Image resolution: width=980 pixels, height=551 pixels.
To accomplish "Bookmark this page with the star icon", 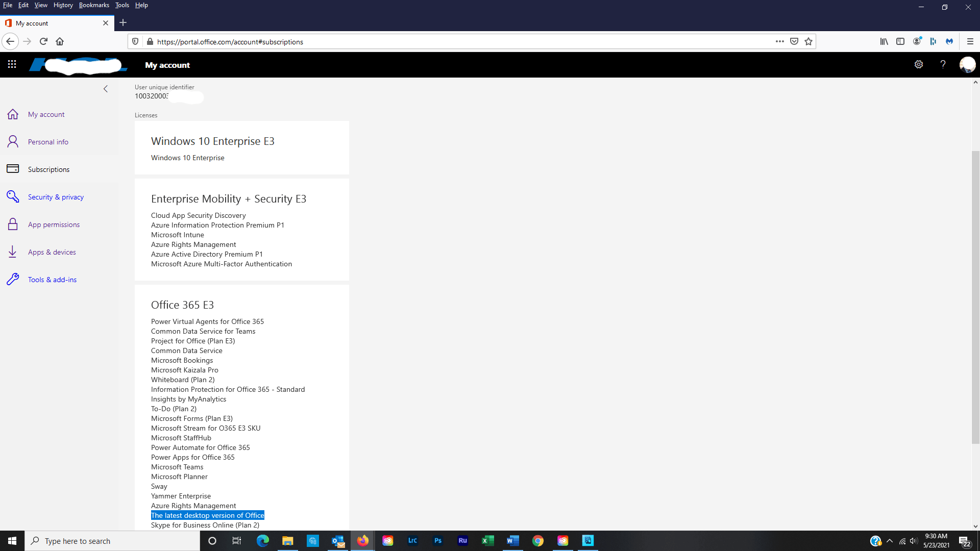I will (x=808, y=41).
